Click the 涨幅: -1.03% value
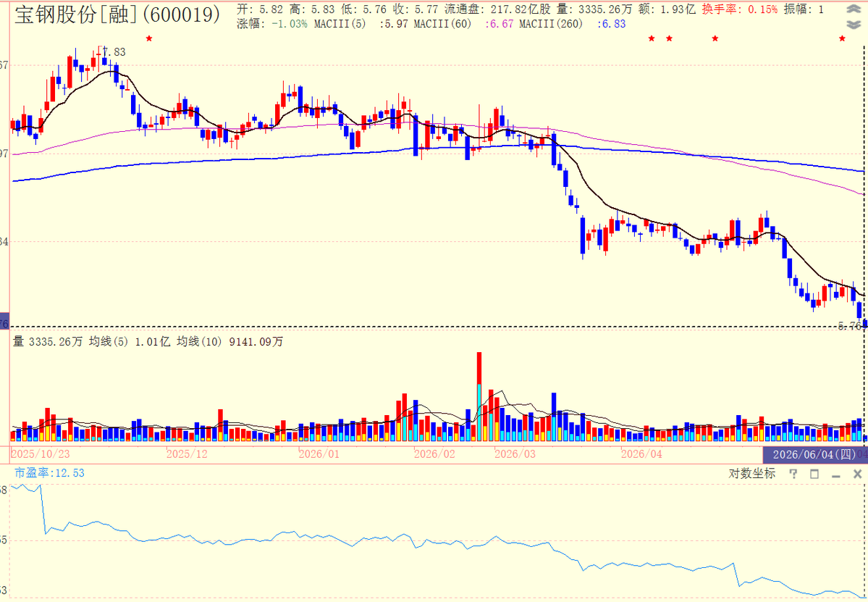 pos(271,25)
